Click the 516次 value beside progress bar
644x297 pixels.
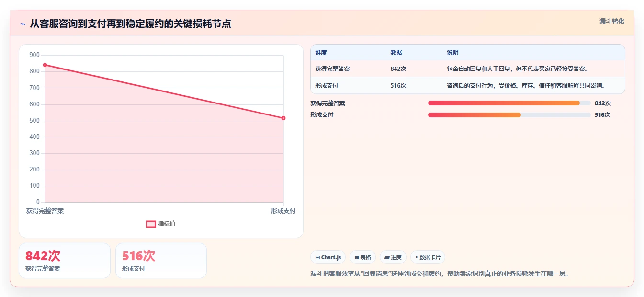click(x=602, y=115)
